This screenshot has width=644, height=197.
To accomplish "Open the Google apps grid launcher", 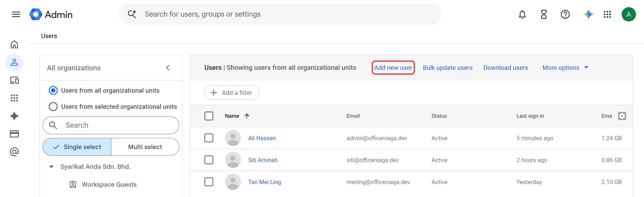I will tap(607, 14).
